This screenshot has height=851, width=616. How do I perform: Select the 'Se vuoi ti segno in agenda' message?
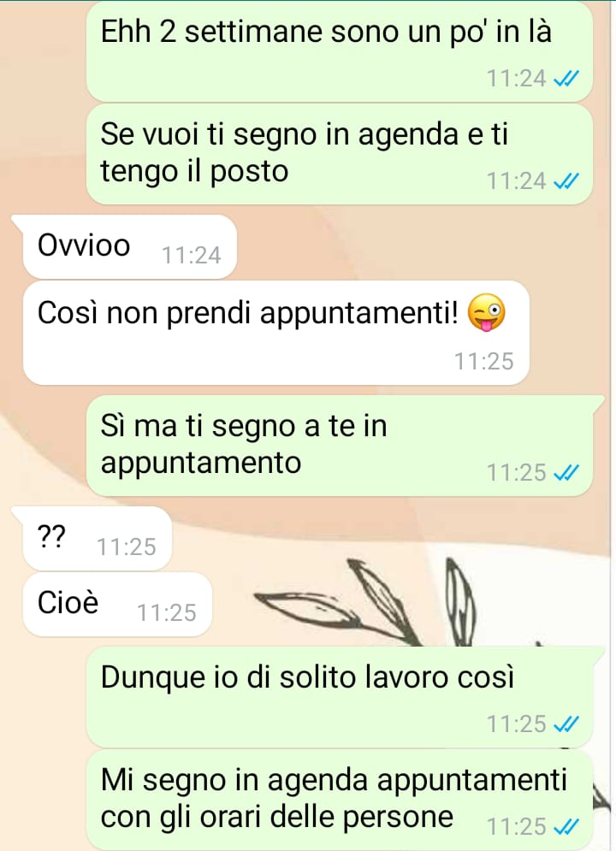pyautogui.click(x=339, y=154)
